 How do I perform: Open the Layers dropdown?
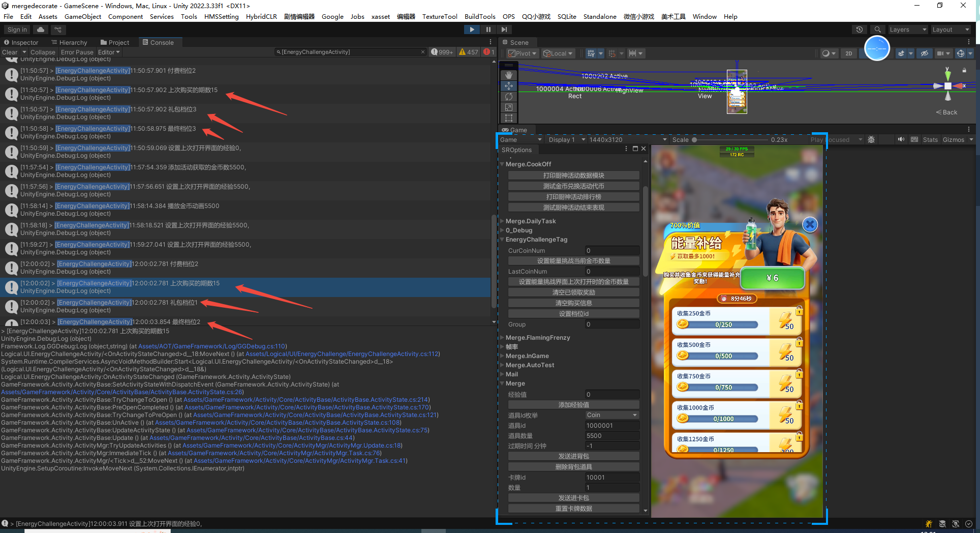tap(907, 29)
